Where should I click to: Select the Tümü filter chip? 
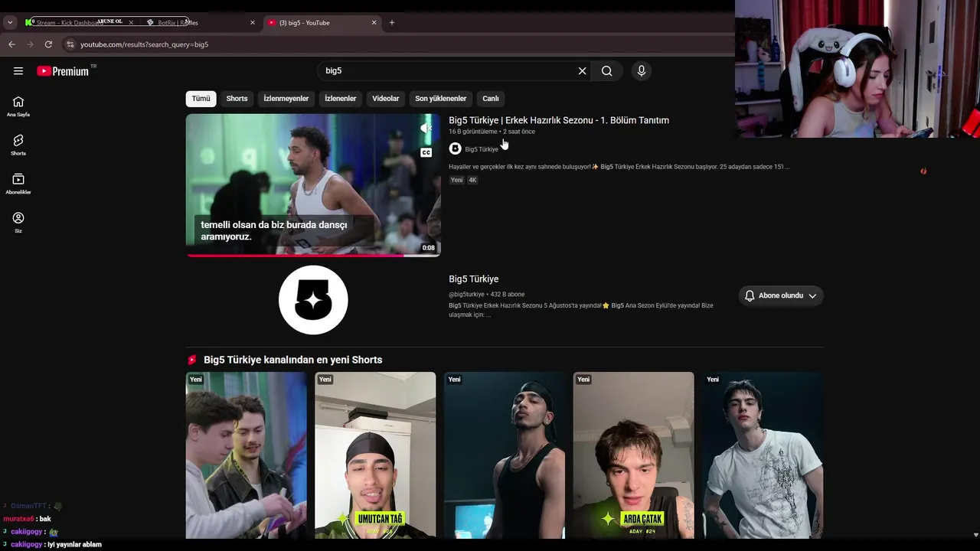pos(201,99)
